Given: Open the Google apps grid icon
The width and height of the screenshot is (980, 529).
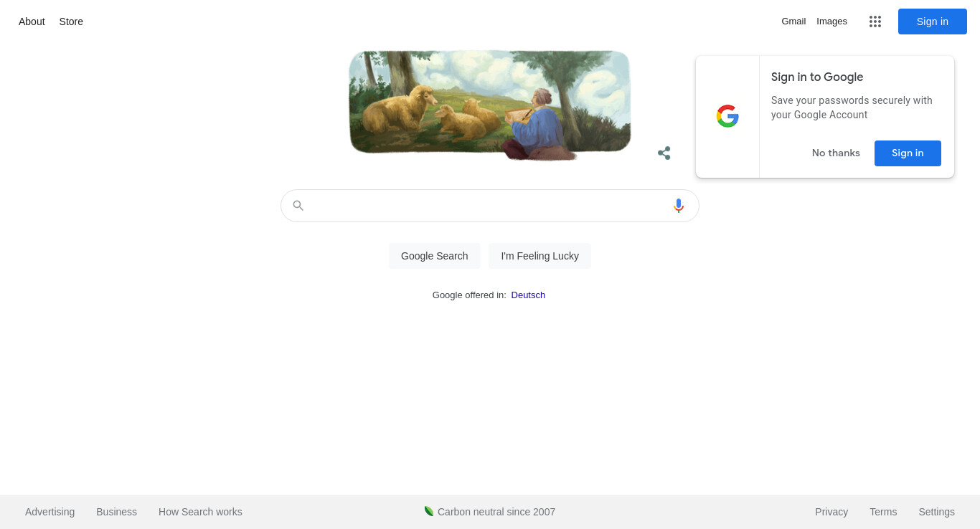Looking at the screenshot, I should [875, 22].
